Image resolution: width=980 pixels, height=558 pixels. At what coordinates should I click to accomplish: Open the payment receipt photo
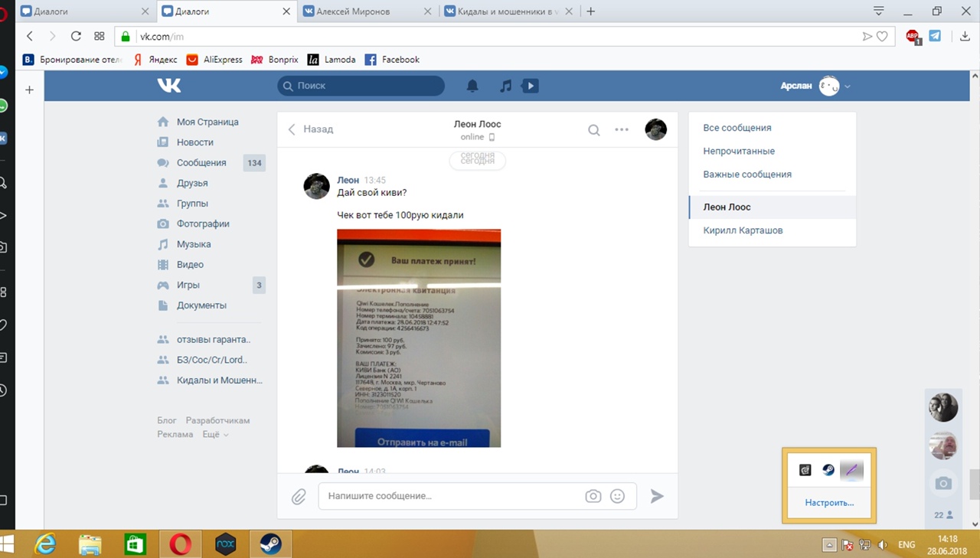(x=419, y=338)
